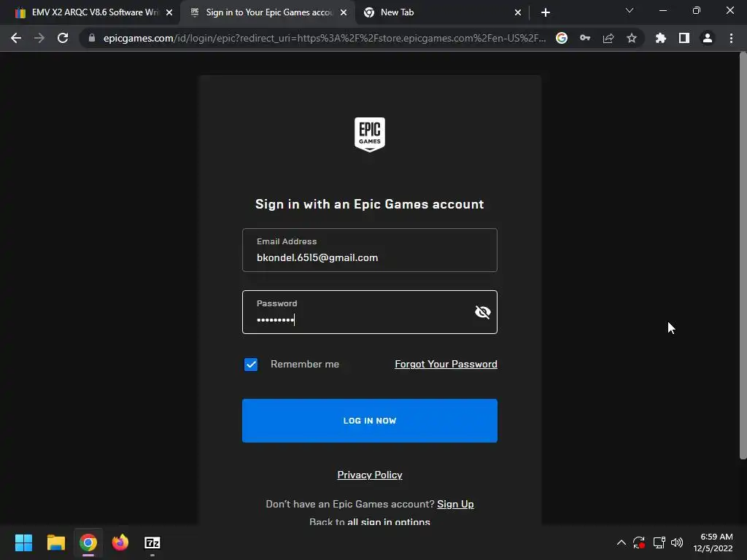Switch to New Tab
This screenshot has height=560, width=747.
[441, 12]
